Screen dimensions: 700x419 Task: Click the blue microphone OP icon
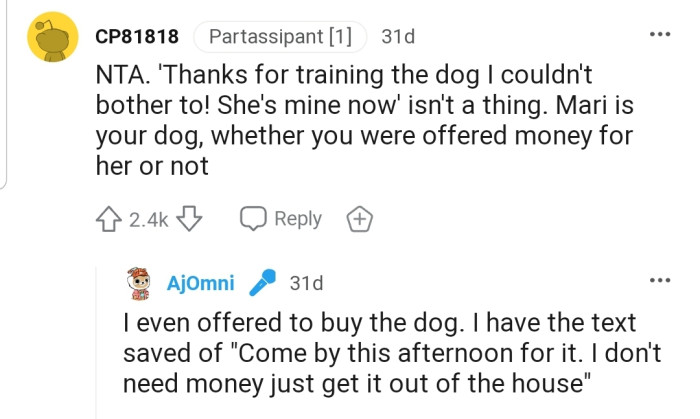pos(262,284)
